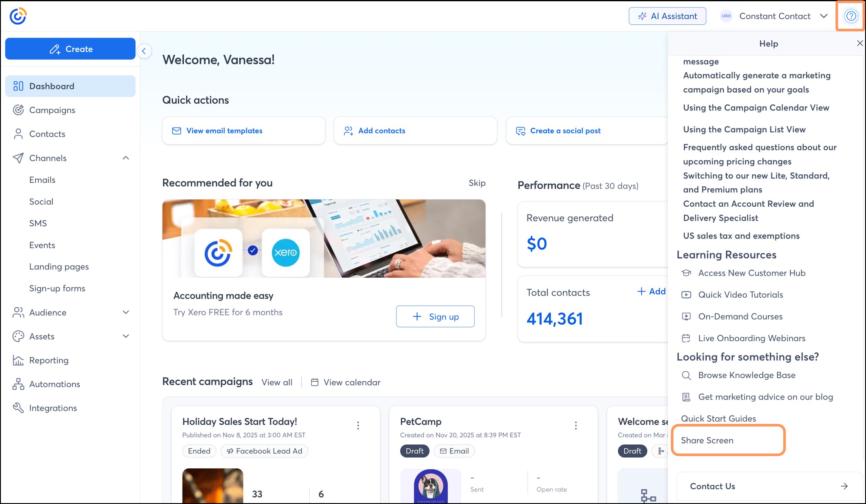Click the Automations workflow icon
This screenshot has width=866, height=504.
[18, 384]
